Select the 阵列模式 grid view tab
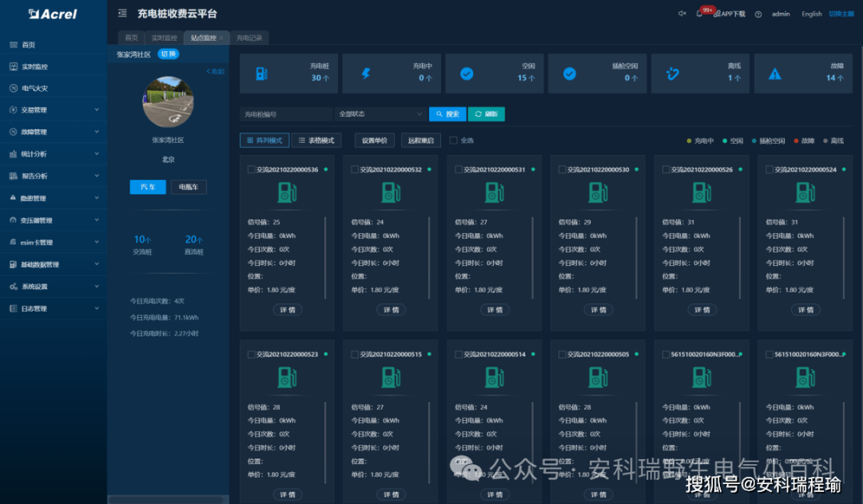The image size is (863, 504). [x=264, y=141]
